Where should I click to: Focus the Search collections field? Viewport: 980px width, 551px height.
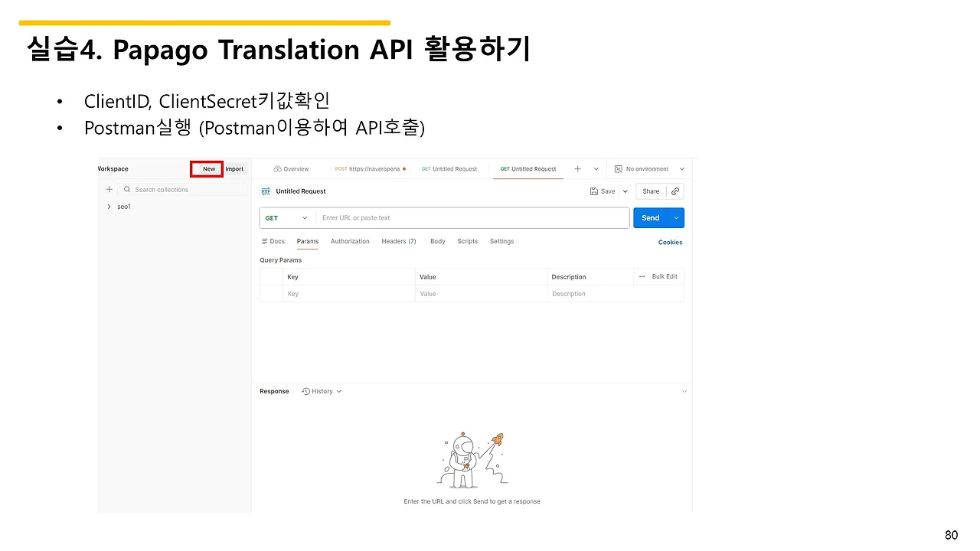pos(184,190)
